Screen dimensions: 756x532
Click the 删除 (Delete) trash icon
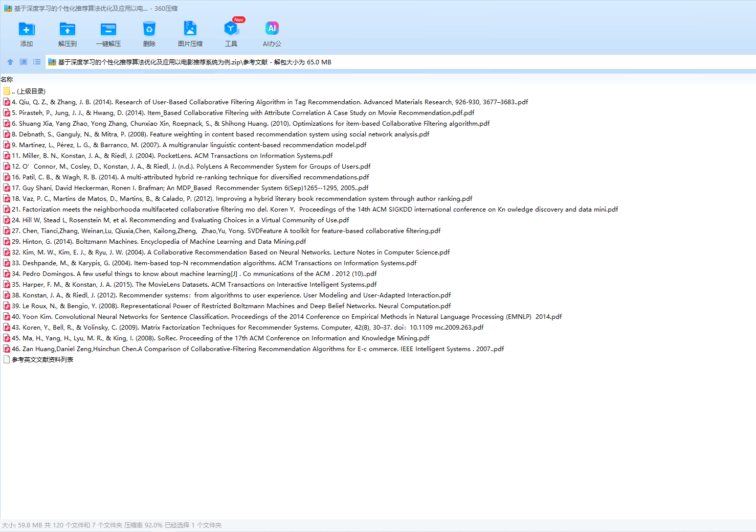[x=149, y=29]
